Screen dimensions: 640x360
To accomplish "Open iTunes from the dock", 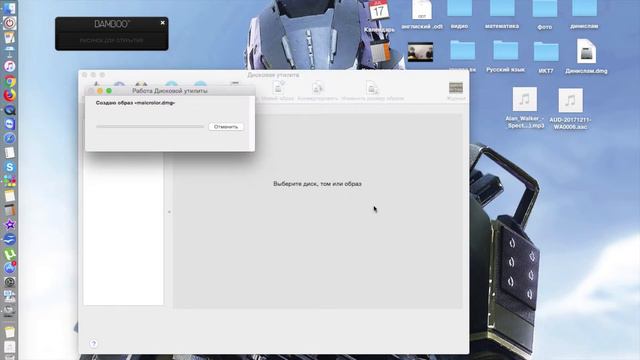I will [10, 66].
